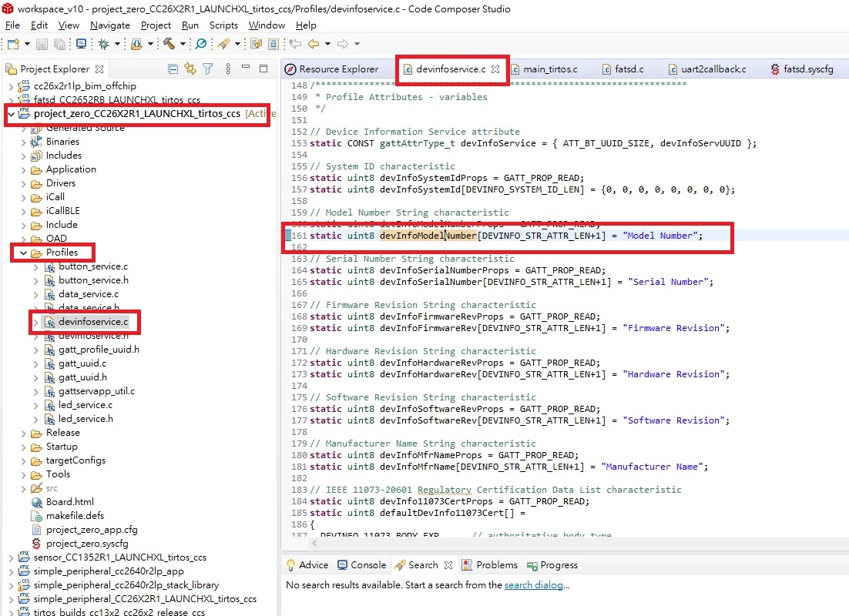Collapse the Profiles folder
The height and width of the screenshot is (616, 849).
pos(23,253)
